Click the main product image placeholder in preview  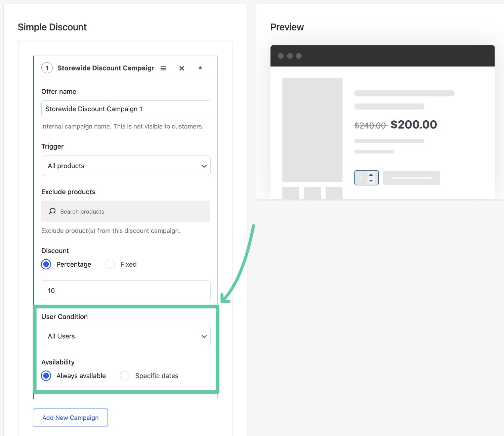click(312, 130)
